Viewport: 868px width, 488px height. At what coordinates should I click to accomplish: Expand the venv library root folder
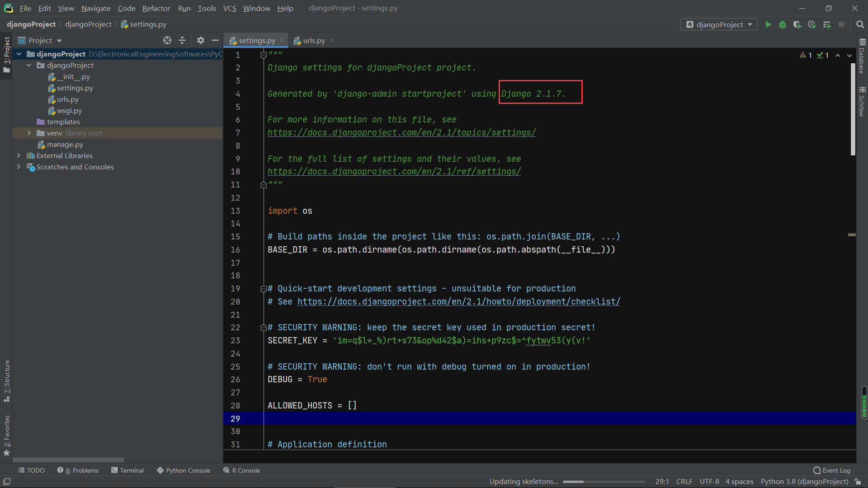click(29, 133)
